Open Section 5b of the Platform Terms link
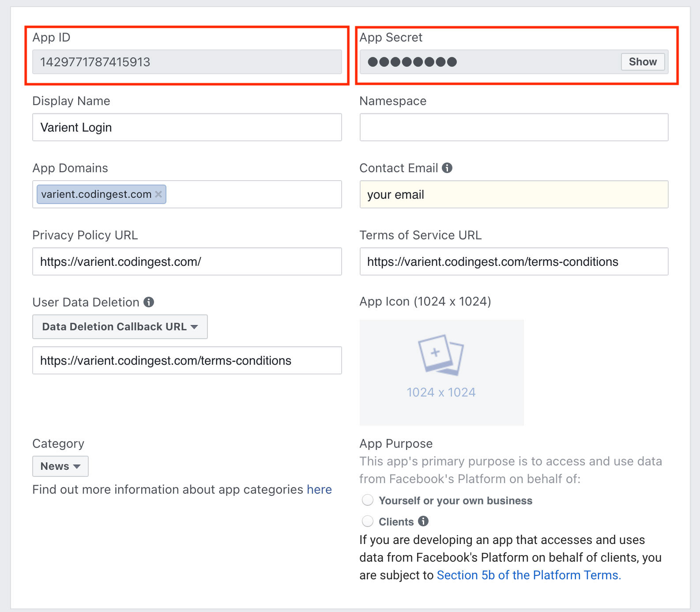The height and width of the screenshot is (612, 700). [529, 575]
